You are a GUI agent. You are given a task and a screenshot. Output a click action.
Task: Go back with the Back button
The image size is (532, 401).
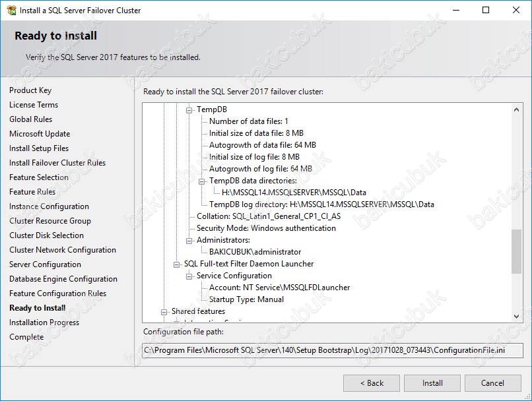372,383
